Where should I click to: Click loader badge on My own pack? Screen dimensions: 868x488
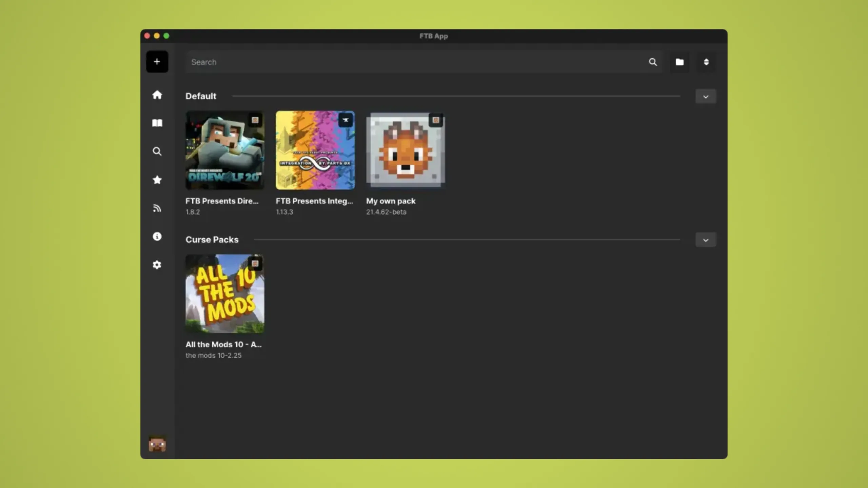pyautogui.click(x=436, y=120)
